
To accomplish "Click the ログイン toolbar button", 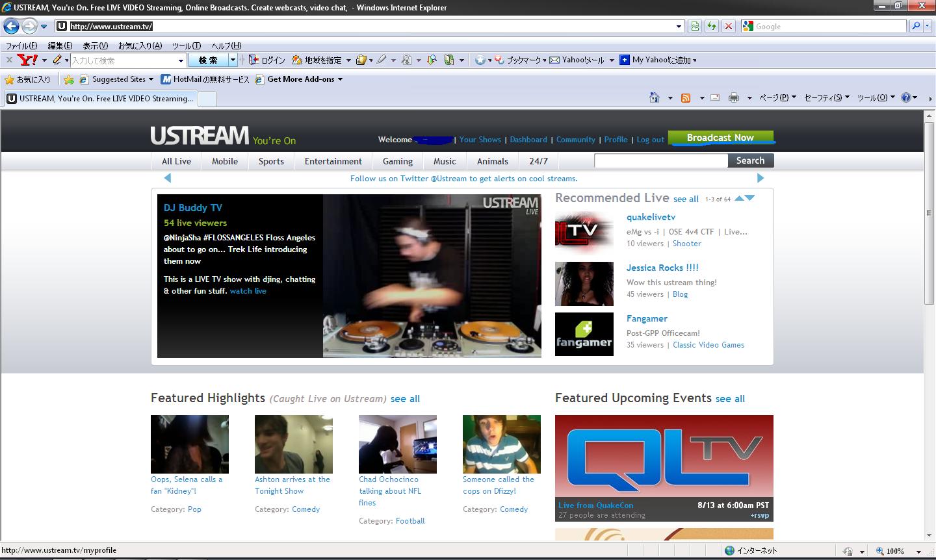I will pos(267,60).
